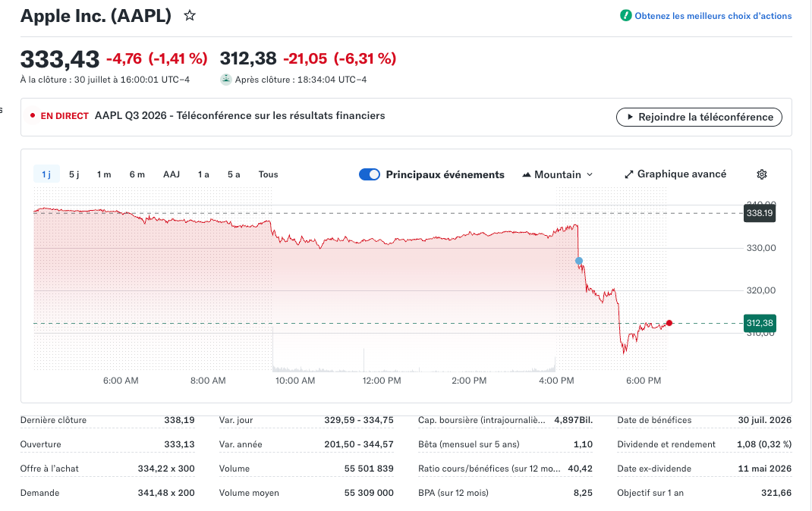812x511 pixels.
Task: Click the closing price 333,43
Action: click(59, 59)
